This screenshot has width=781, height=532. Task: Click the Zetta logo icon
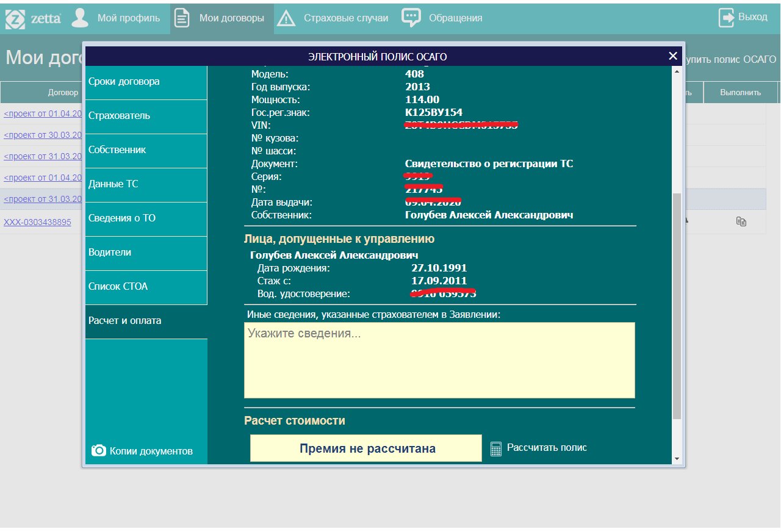[15, 18]
